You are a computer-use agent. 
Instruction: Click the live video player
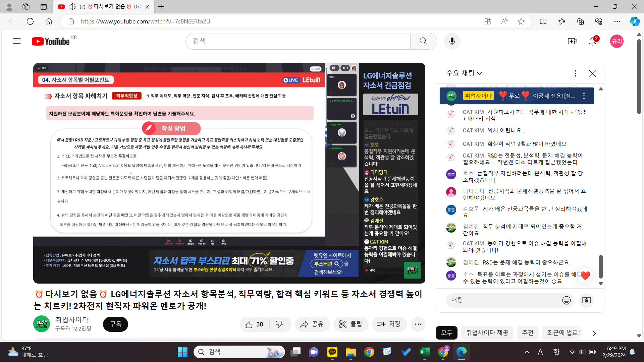[x=229, y=173]
